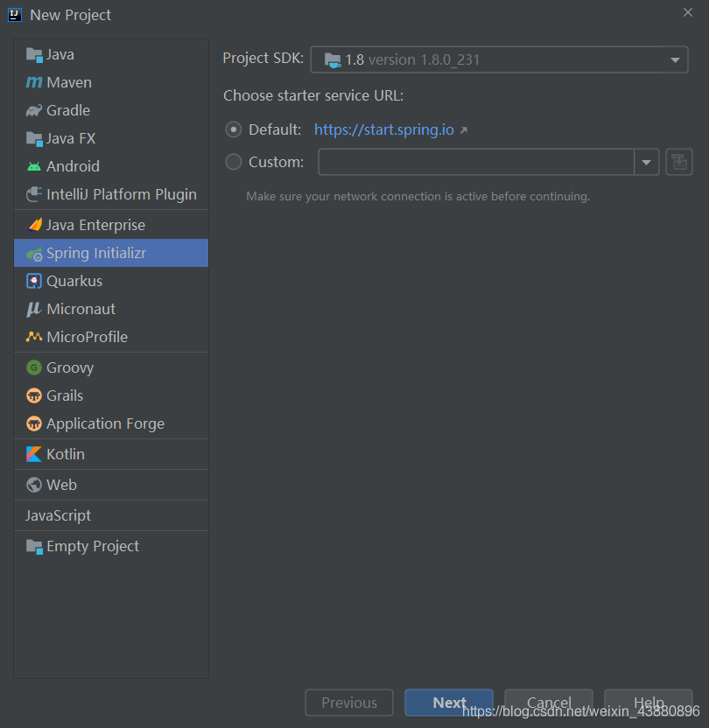The image size is (709, 728).
Task: Open the https://start.spring.io link
Action: (384, 129)
